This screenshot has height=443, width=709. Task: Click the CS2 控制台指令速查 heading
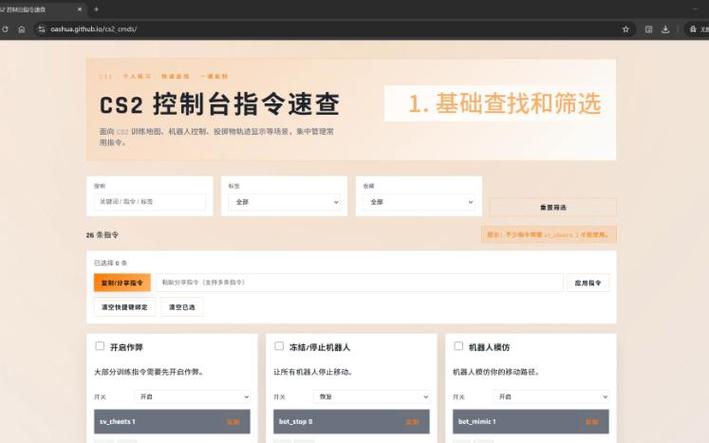(x=219, y=104)
